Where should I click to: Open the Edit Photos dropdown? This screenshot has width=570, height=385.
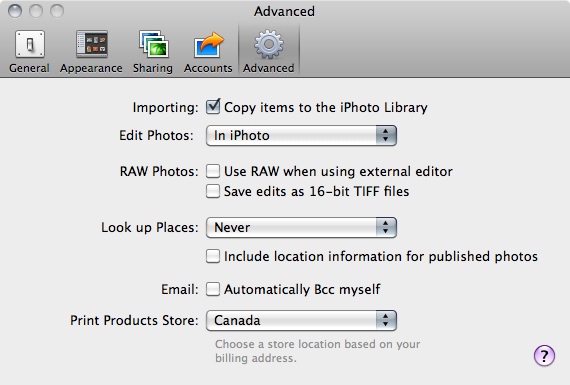(x=301, y=136)
